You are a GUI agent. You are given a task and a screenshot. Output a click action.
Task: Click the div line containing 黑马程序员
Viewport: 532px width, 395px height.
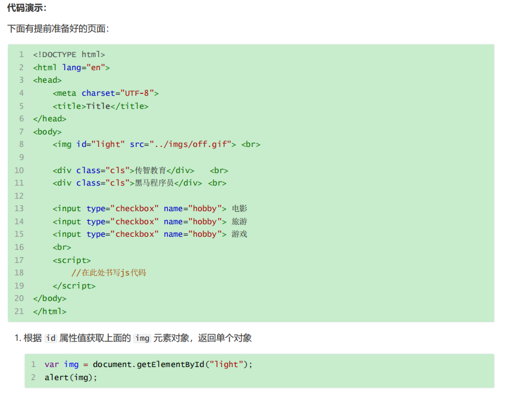pos(139,183)
